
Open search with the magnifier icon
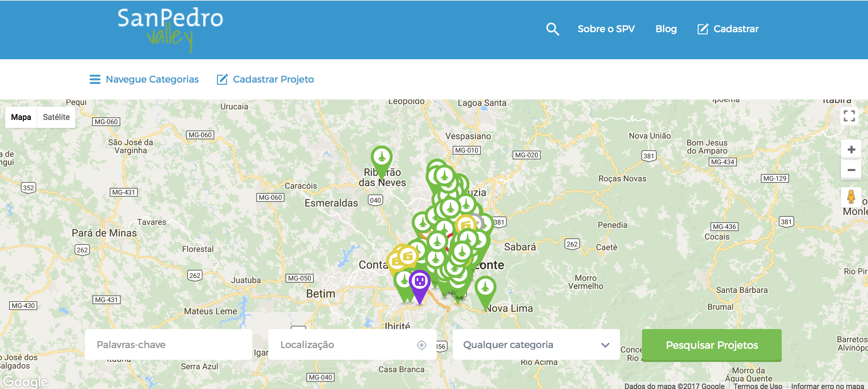(552, 29)
